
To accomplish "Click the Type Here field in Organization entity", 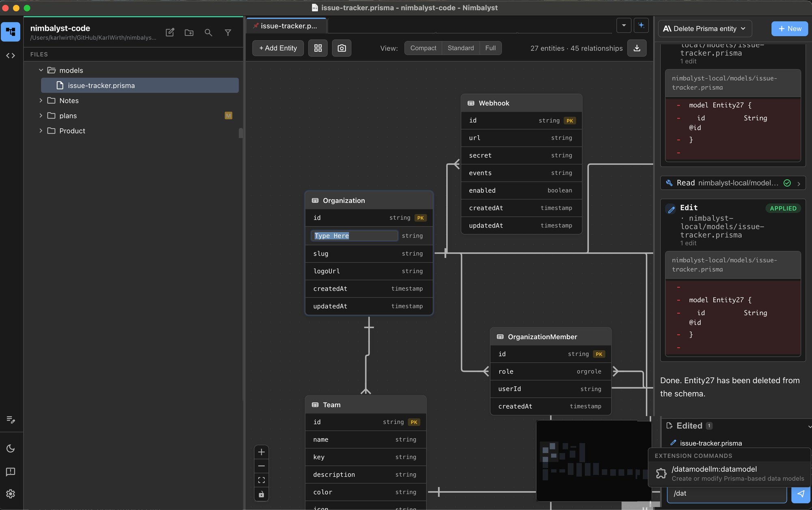I will [354, 236].
